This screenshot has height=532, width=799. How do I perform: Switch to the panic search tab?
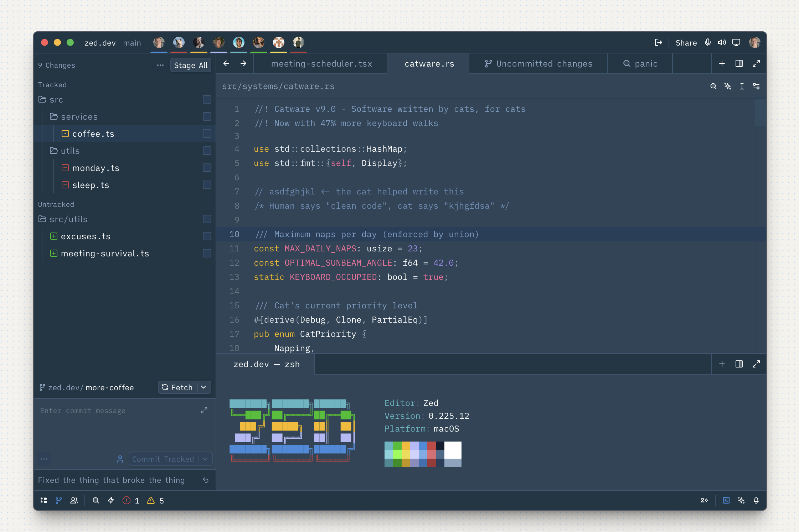tap(640, 64)
